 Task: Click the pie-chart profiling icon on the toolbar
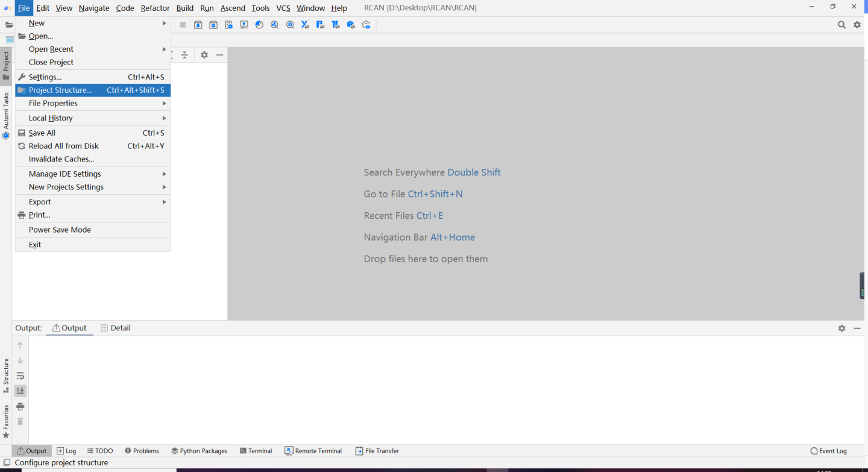[259, 25]
